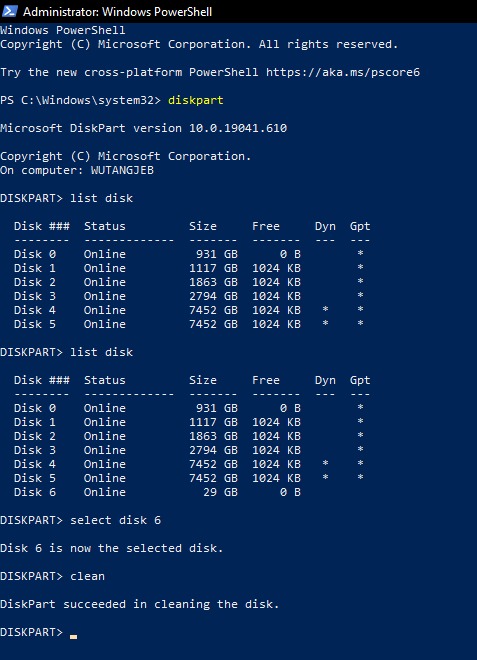Viewport: 477px width, 660px height.
Task: Click the yellow 'diskpart' command text
Action: [x=196, y=100]
